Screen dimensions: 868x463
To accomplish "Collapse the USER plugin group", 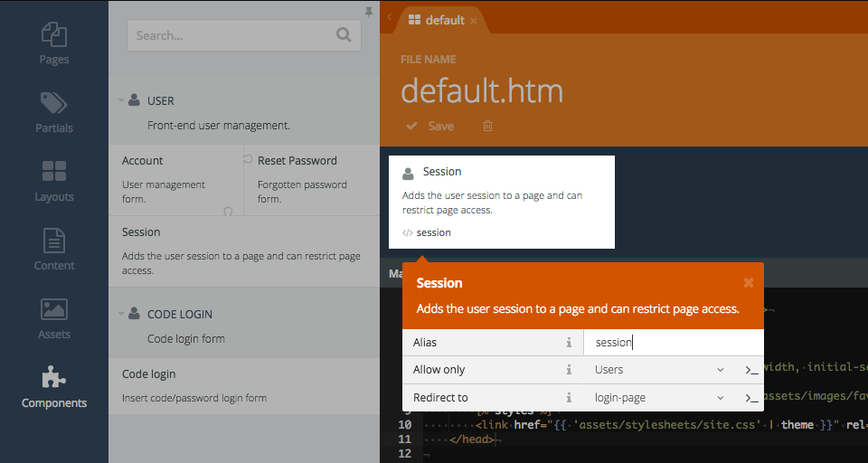I will tap(120, 100).
